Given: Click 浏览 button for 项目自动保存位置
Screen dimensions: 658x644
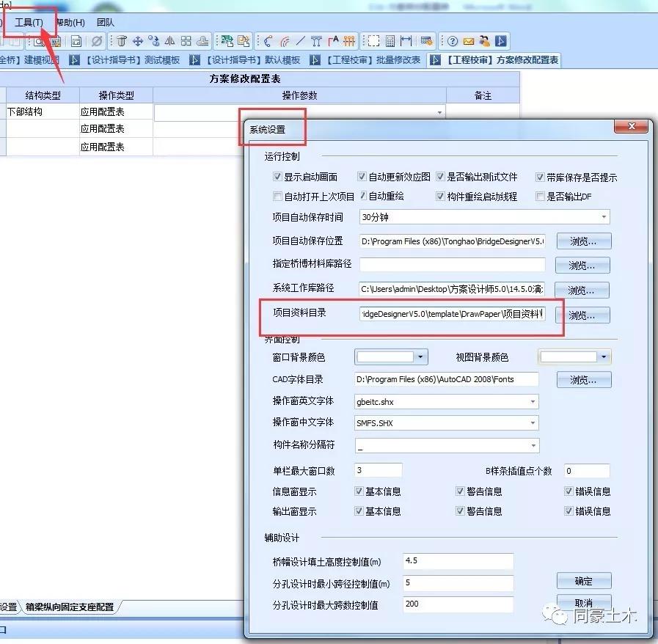Looking at the screenshot, I should point(584,241).
